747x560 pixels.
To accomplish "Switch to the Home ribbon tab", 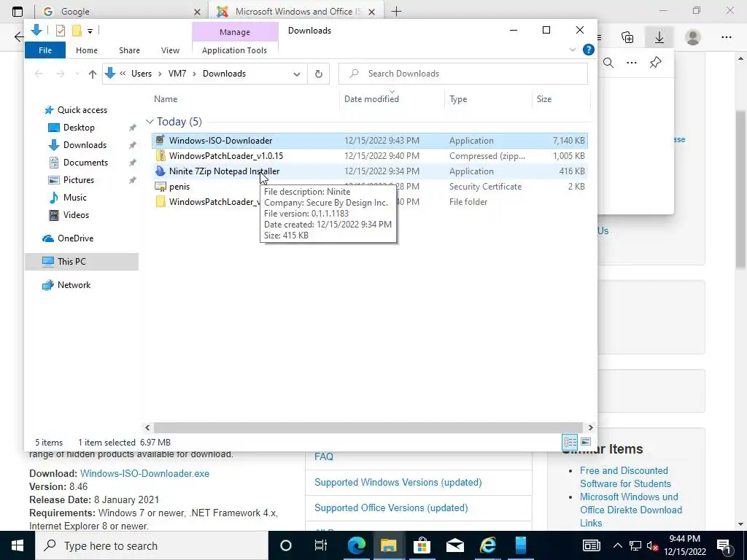I will (87, 50).
